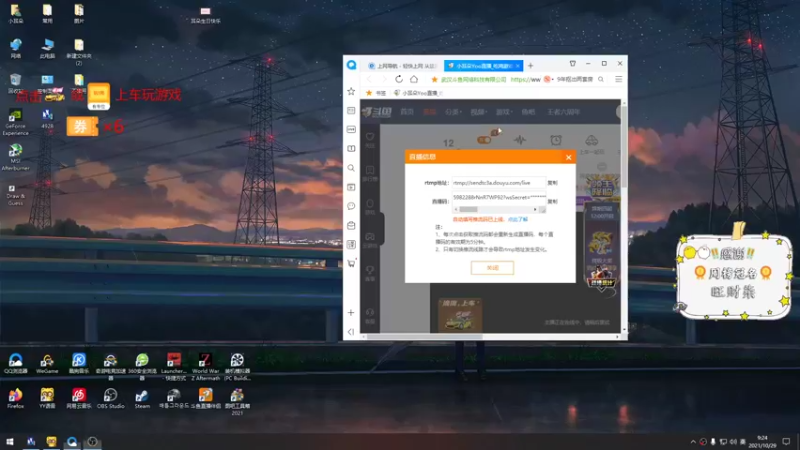Click the plus icon in browser sidebar

(x=351, y=312)
